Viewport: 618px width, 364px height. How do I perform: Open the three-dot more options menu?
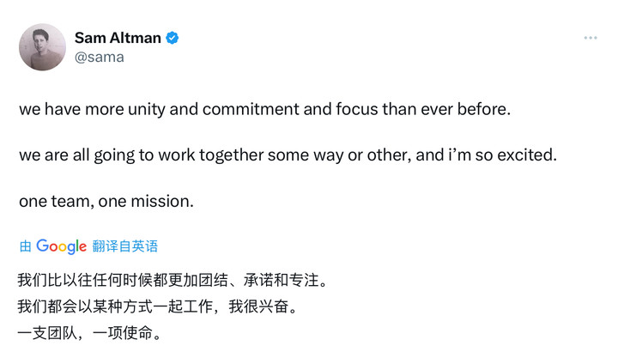(x=591, y=38)
